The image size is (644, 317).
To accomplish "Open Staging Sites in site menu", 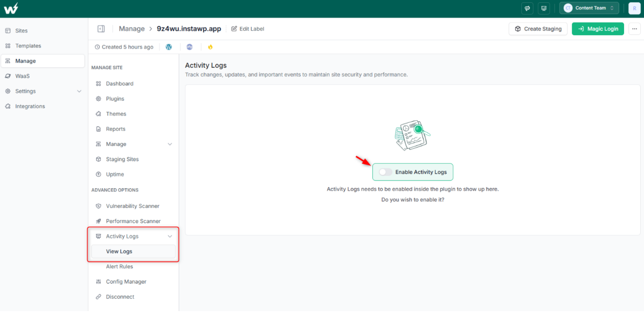I will click(134, 160).
